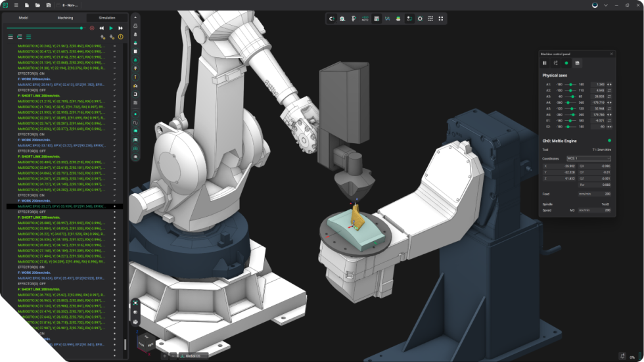
Task: Open the tree view icon in machine control panel
Action: (556, 63)
